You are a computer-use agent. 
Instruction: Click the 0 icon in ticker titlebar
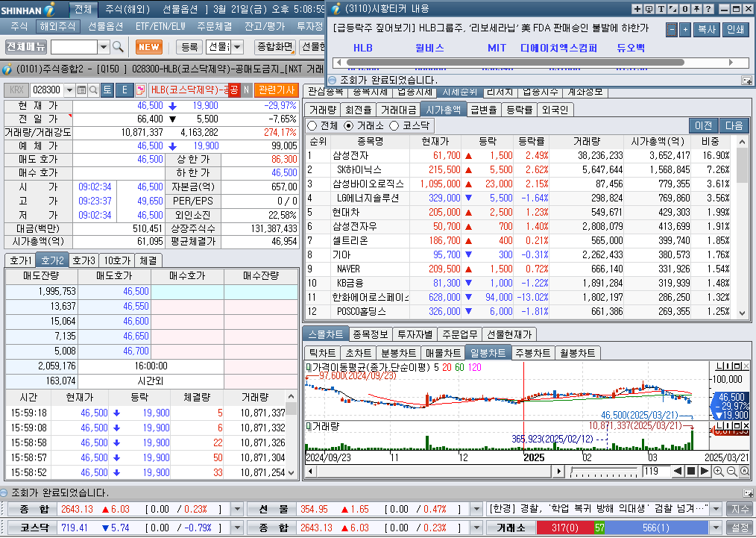click(684, 9)
